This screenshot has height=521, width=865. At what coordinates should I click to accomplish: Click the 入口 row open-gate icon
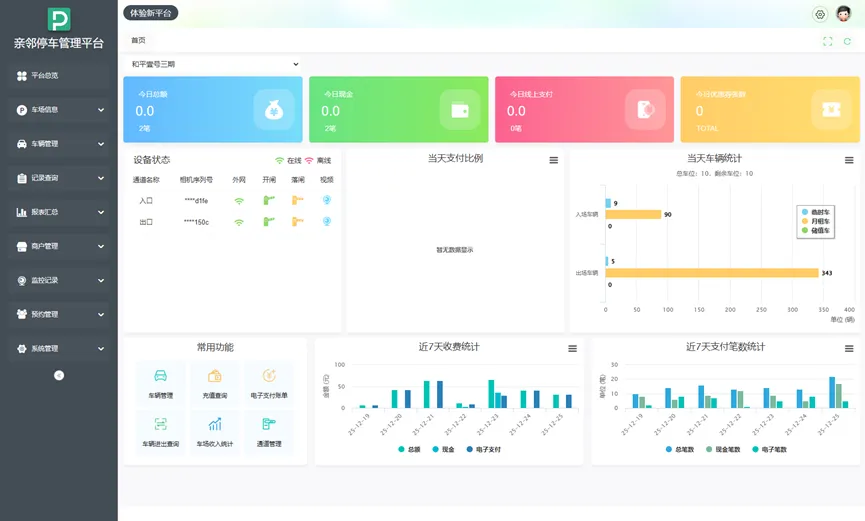[269, 200]
